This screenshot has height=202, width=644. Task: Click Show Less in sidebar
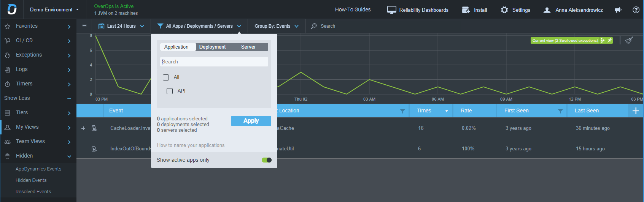pyautogui.click(x=17, y=98)
